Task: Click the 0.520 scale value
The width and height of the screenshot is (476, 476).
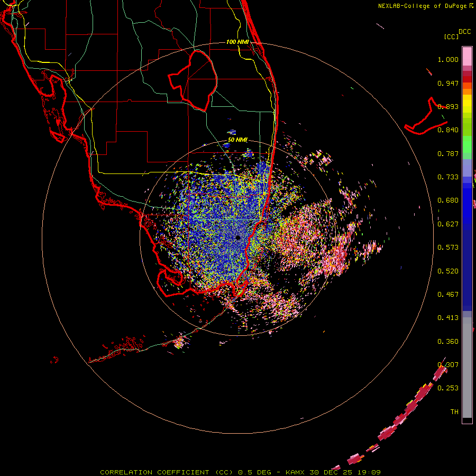Action: tap(448, 271)
